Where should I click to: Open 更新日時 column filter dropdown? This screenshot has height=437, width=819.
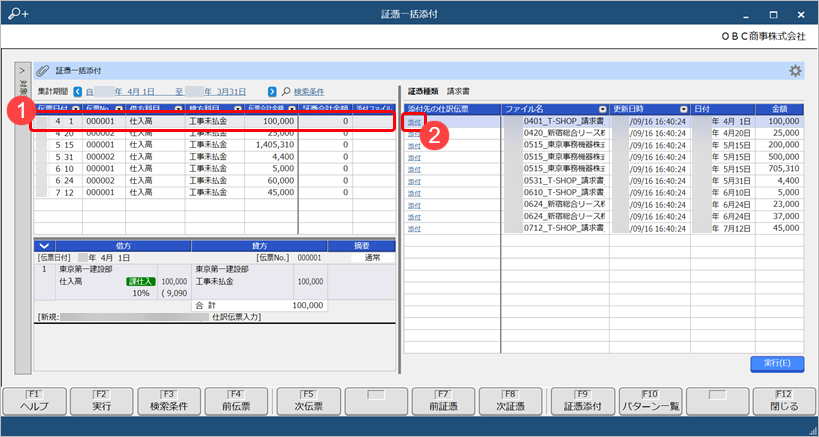pyautogui.click(x=684, y=109)
